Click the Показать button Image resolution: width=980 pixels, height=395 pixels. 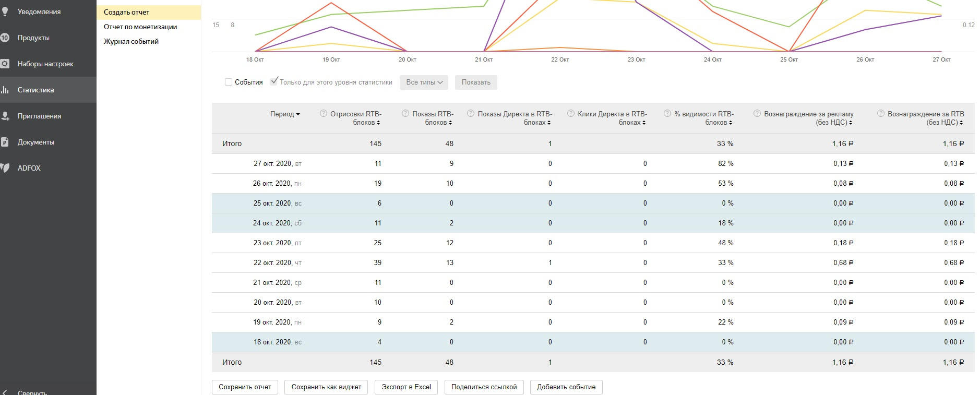coord(476,82)
